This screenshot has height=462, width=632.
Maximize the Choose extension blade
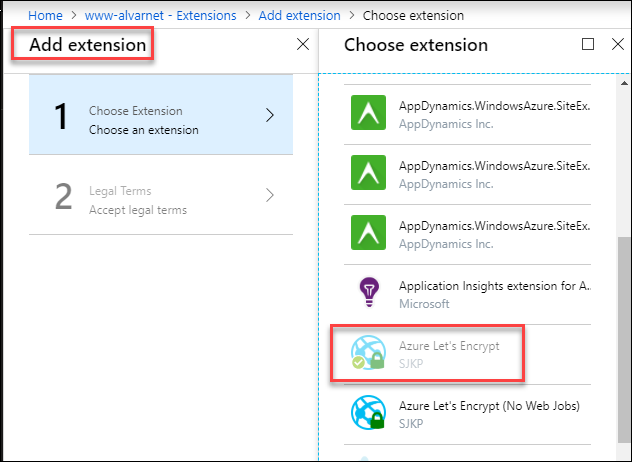pos(588,44)
